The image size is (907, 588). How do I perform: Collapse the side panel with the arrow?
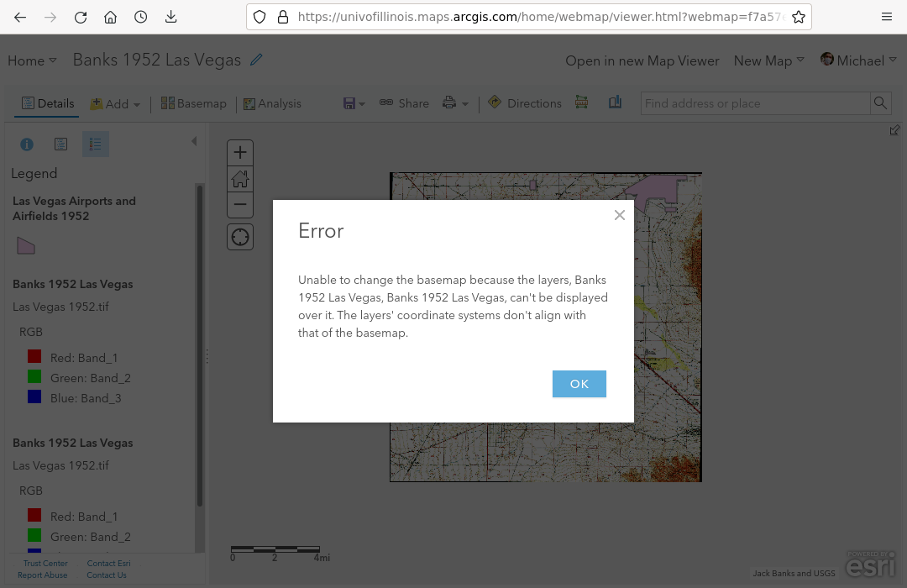click(194, 141)
